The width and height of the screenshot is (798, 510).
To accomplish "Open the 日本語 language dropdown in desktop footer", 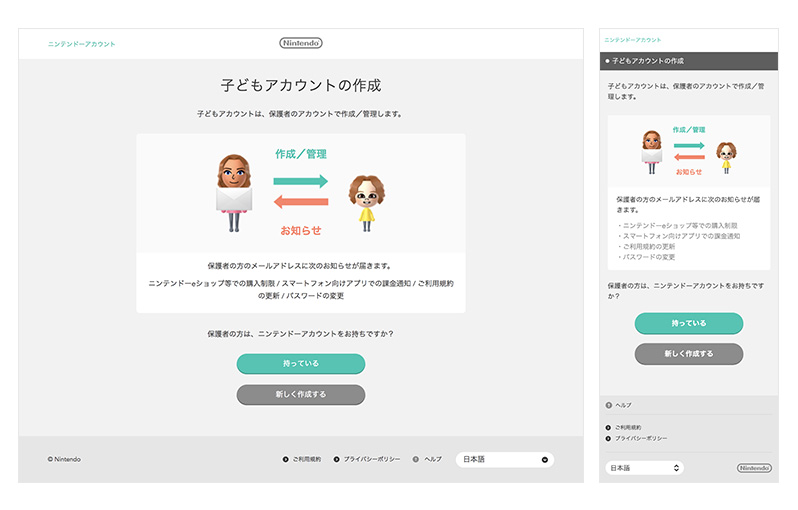I will point(504,460).
